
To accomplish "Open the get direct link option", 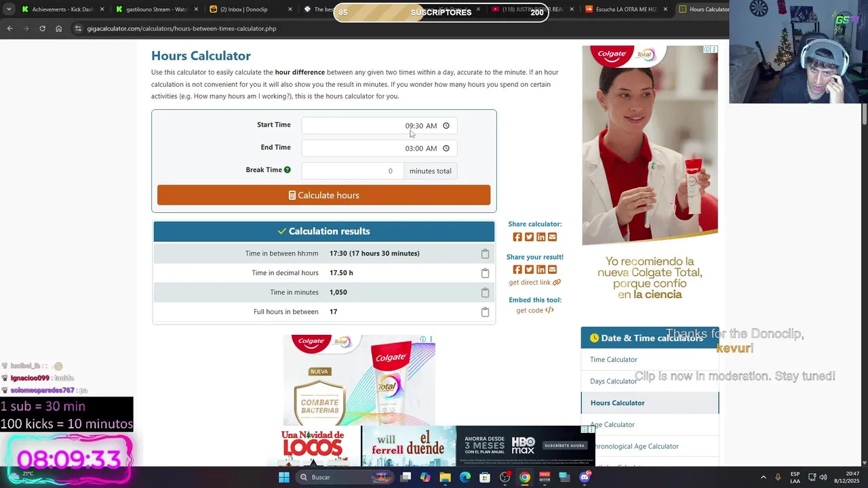I will coord(534,282).
